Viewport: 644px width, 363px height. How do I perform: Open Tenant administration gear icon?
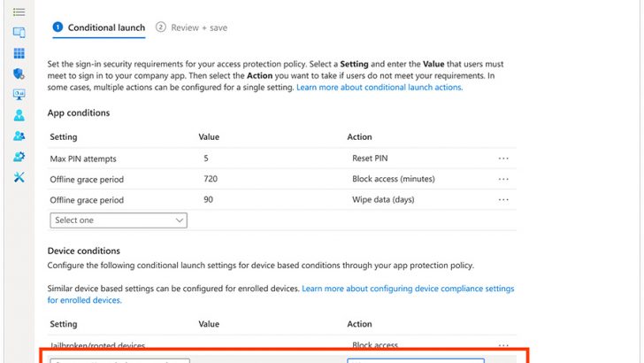[x=19, y=157]
